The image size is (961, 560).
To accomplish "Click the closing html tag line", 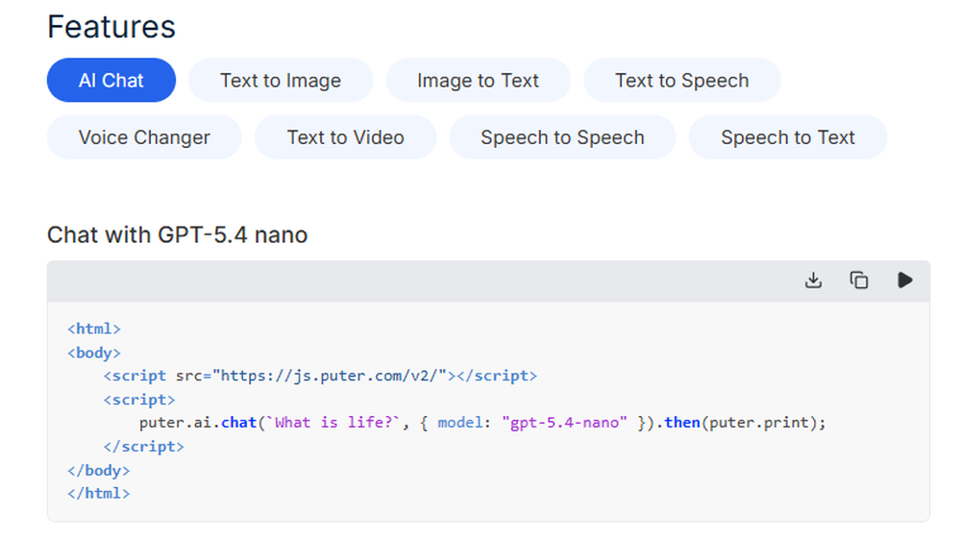I will (99, 494).
